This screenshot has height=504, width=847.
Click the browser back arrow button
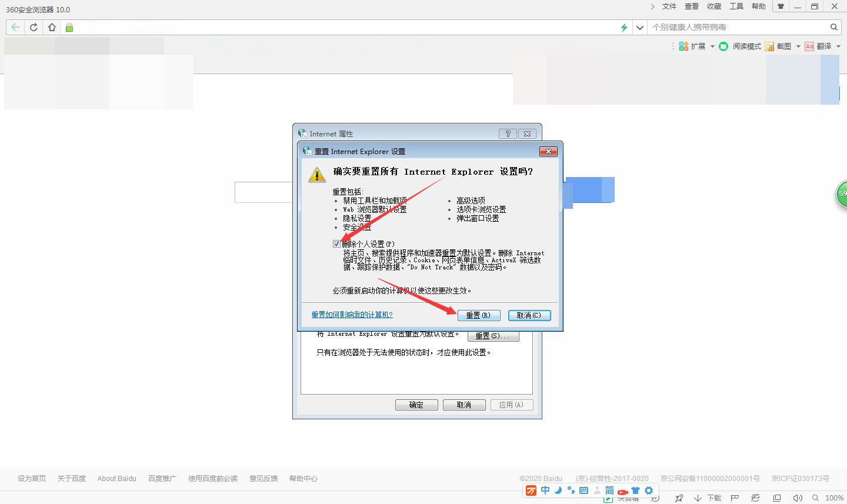(x=15, y=27)
